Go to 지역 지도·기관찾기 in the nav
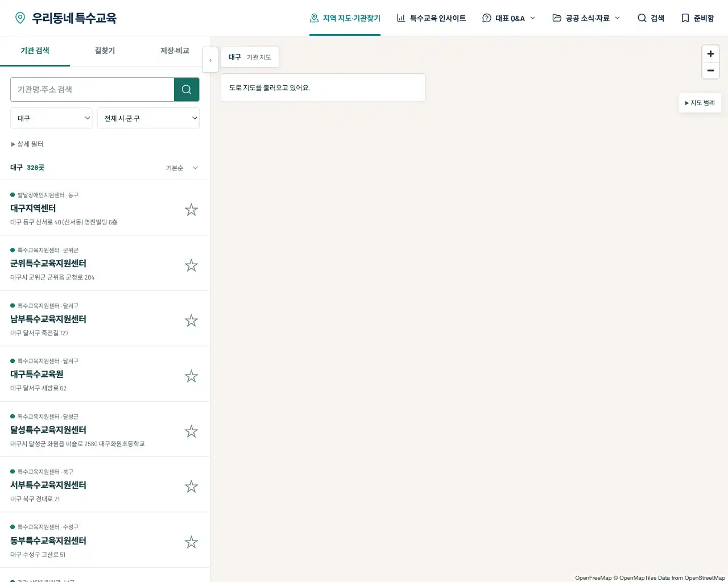The width and height of the screenshot is (728, 582). tap(345, 18)
